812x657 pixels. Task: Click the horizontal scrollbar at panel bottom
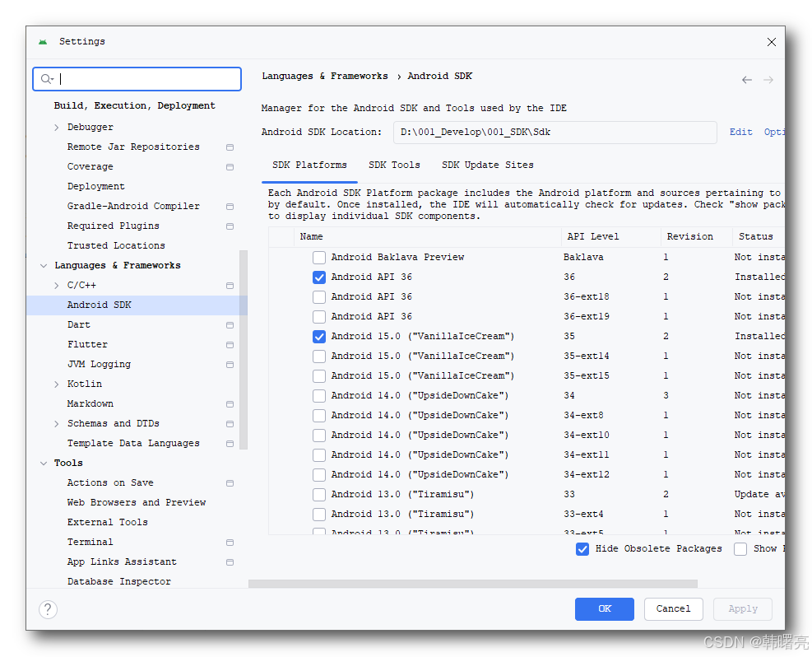pos(472,584)
